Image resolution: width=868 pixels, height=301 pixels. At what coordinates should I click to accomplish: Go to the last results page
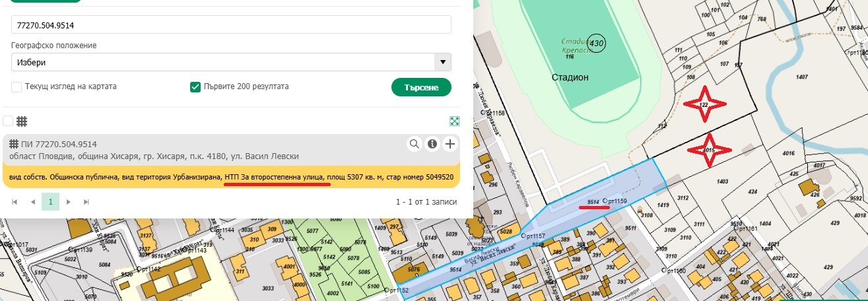[86, 201]
